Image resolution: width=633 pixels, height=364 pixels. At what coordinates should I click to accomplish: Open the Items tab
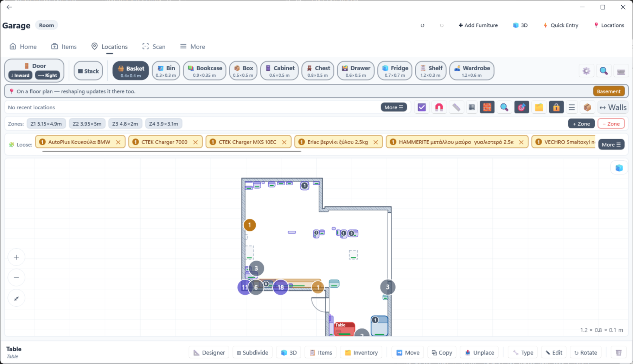click(64, 46)
